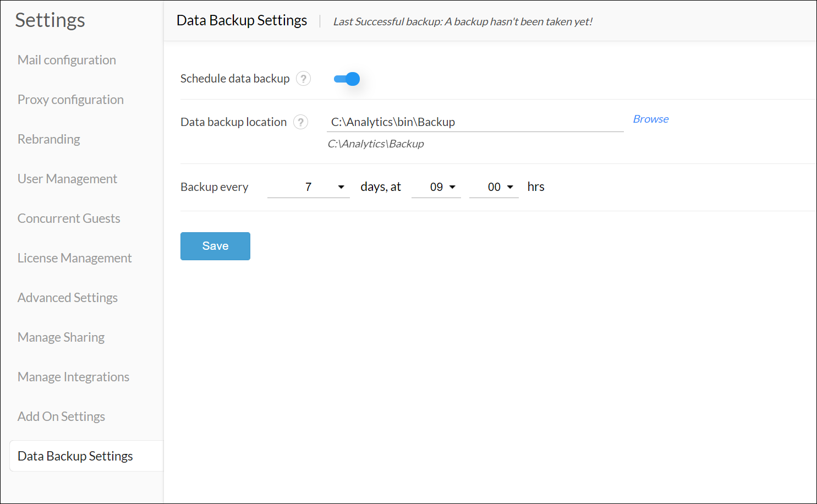Click the backup location path field
The width and height of the screenshot is (817, 504).
click(474, 122)
